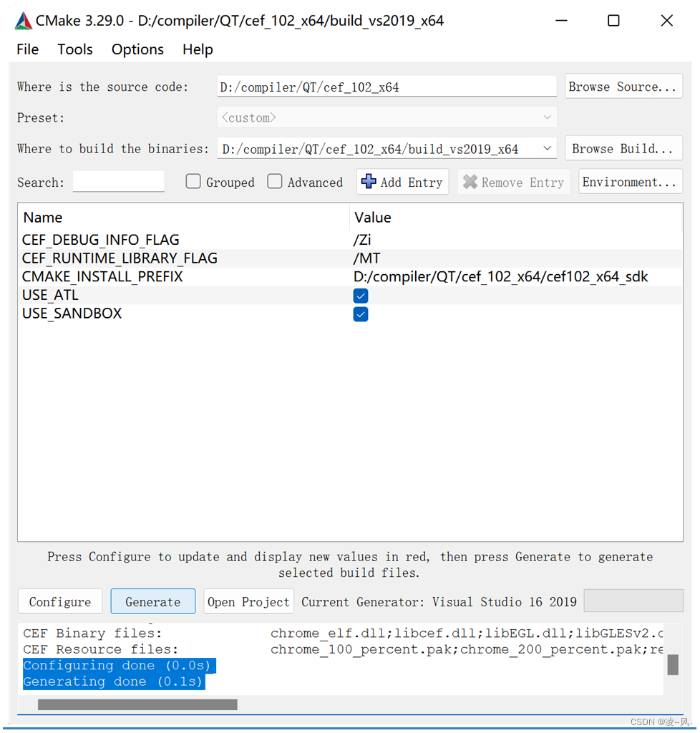Image resolution: width=700 pixels, height=733 pixels.
Task: Uncheck the USE_ATL value checkbox
Action: pyautogui.click(x=361, y=296)
